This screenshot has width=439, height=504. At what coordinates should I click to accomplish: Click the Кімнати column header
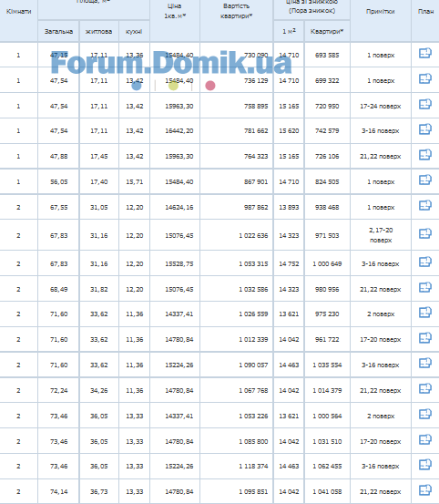[18, 12]
